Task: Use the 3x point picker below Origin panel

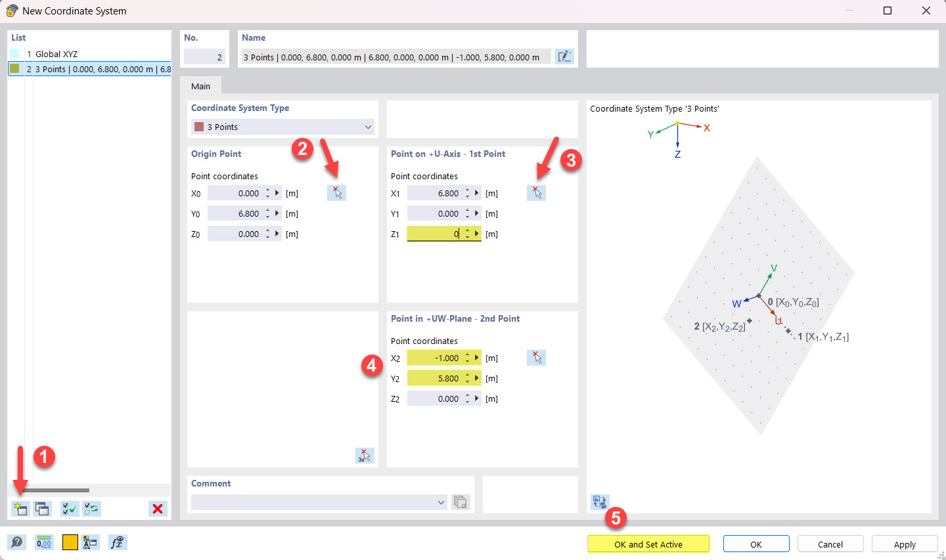Action: point(363,455)
